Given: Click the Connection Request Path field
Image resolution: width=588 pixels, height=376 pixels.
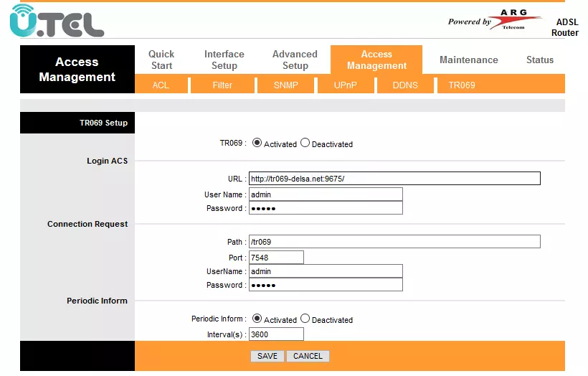Looking at the screenshot, I should coord(394,242).
